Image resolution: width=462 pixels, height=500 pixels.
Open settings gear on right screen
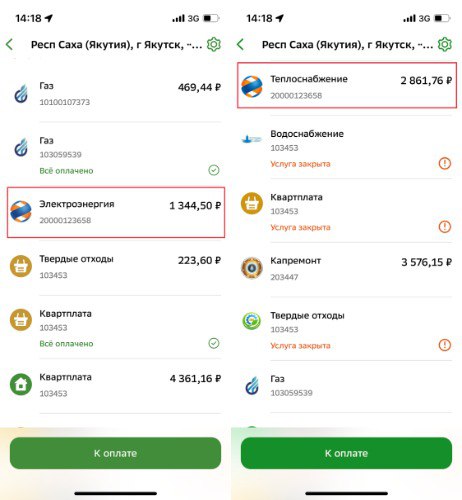pyautogui.click(x=445, y=44)
